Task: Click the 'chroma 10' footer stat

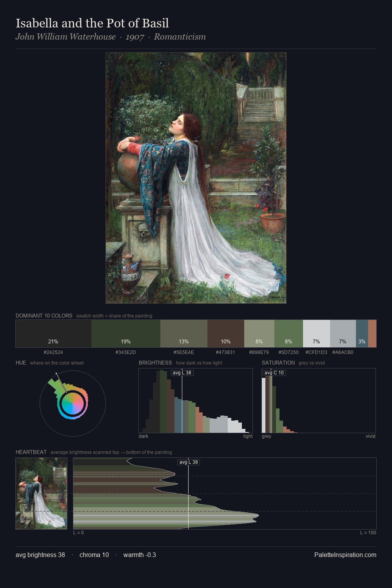Action: [x=94, y=555]
